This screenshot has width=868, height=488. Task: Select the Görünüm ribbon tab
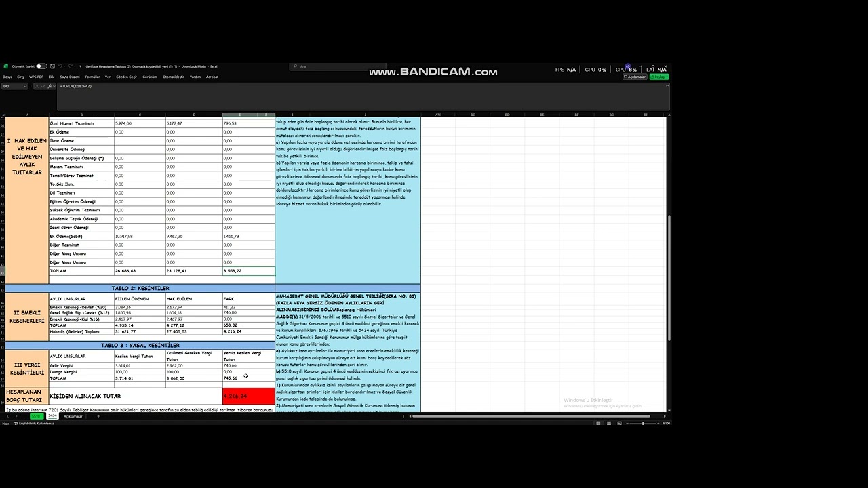point(149,77)
